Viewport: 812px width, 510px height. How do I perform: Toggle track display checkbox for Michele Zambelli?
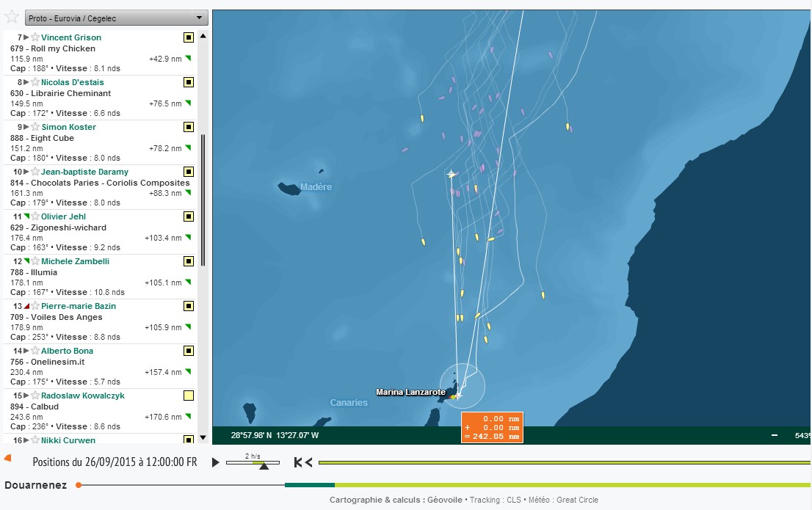(189, 261)
